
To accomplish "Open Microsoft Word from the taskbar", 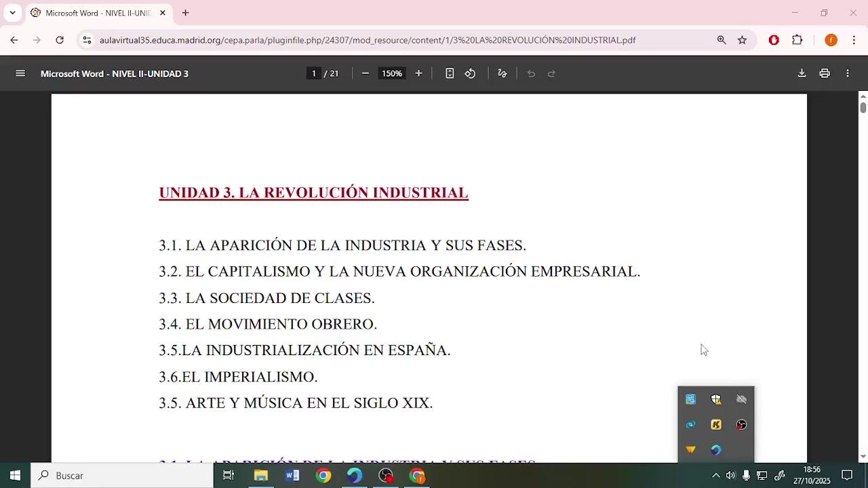I will coord(292,475).
